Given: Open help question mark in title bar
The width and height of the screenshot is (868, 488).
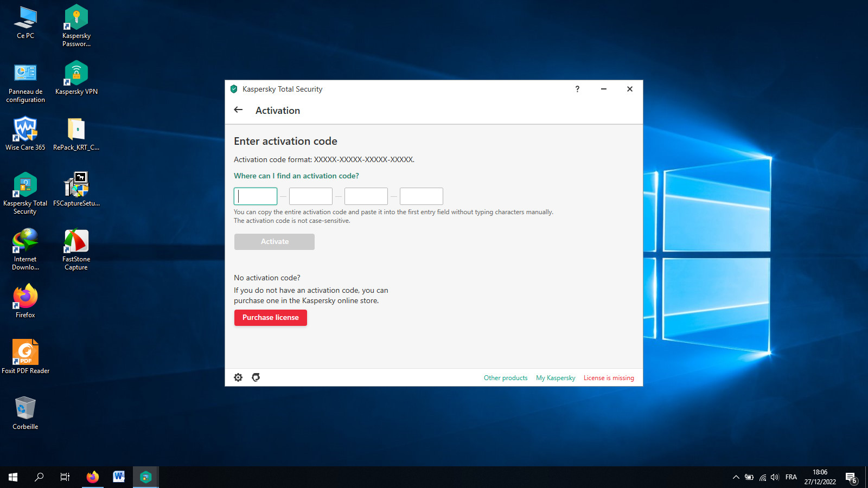Looking at the screenshot, I should pos(577,89).
